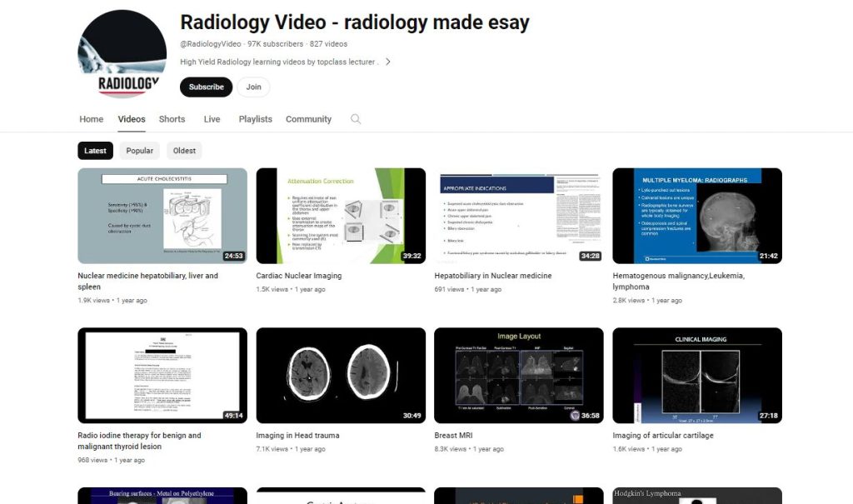Subscribe to the Radiology Video channel

click(x=206, y=87)
